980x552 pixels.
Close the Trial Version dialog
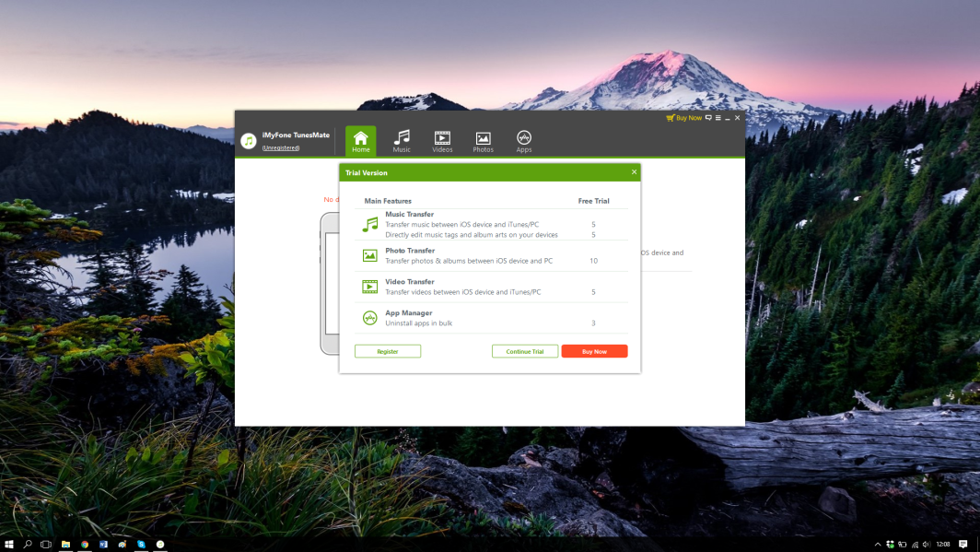[634, 172]
